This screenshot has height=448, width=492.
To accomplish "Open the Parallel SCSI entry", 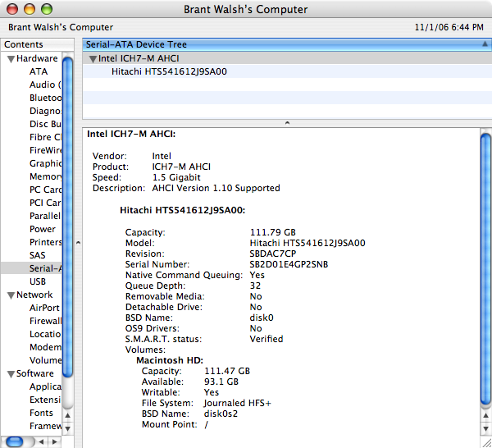I will coord(45,216).
